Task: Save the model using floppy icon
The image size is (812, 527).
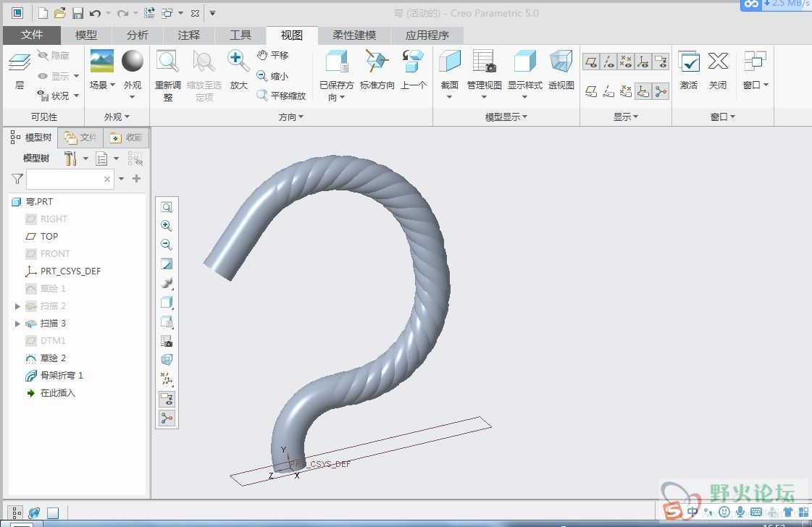Action: [78, 14]
